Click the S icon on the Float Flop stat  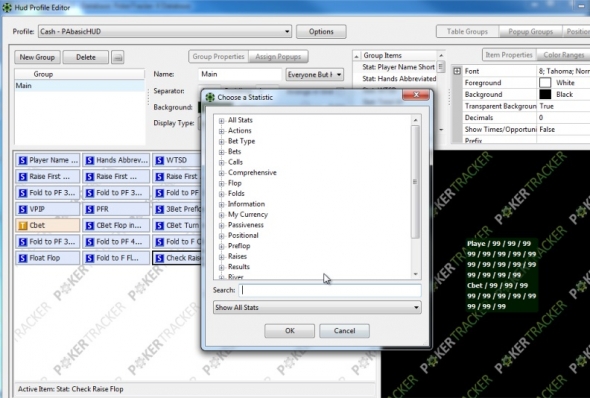coord(23,258)
